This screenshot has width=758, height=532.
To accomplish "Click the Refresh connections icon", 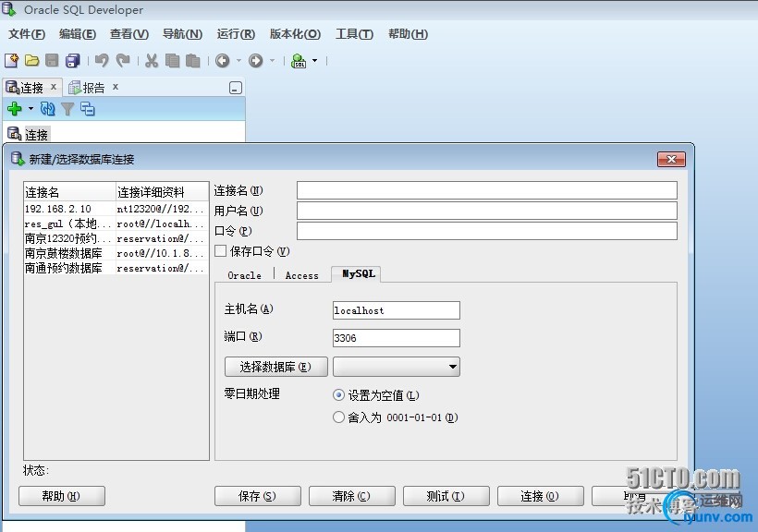I will 47,109.
